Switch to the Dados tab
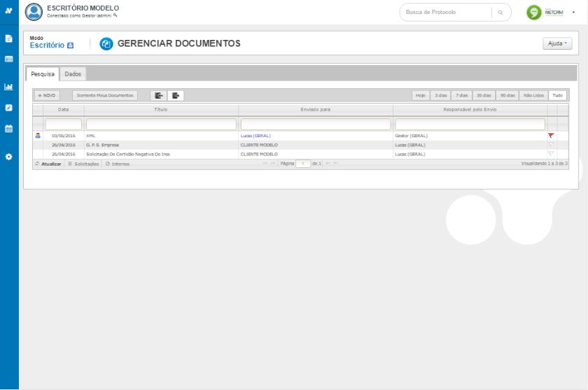The width and height of the screenshot is (588, 390). pos(73,74)
